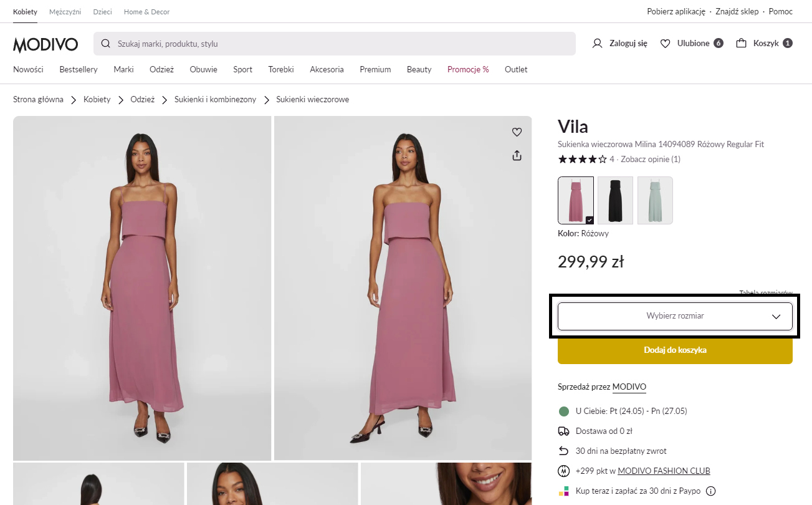Click the search input field
Viewport: 812px width, 505px height.
tap(337, 44)
